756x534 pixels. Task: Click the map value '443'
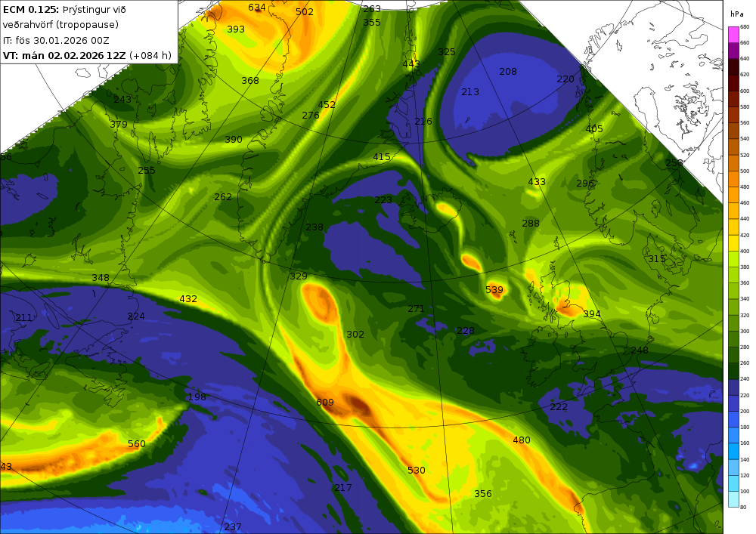411,64
